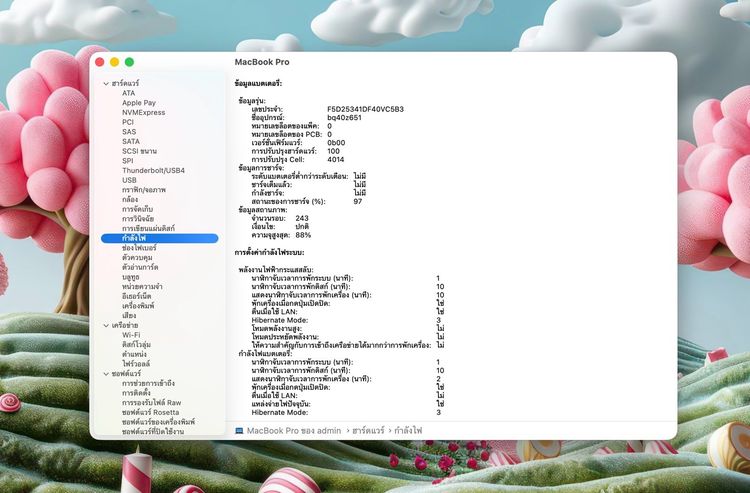Select Apple Pay in the sidebar
Image resolution: width=750 pixels, height=493 pixels.
click(139, 103)
